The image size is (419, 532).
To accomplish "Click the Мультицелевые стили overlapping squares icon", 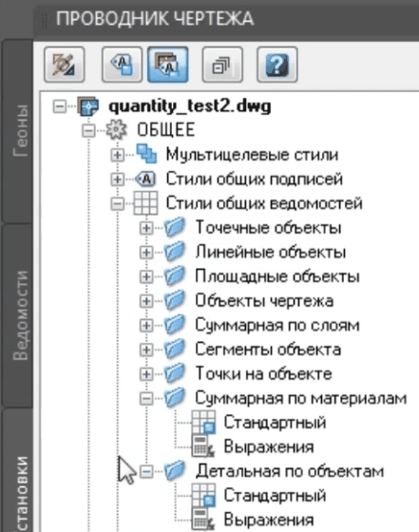I will tap(146, 154).
